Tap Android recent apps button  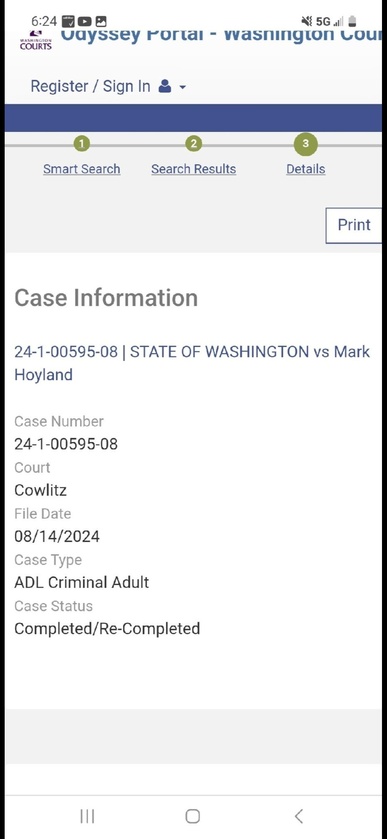(87, 816)
